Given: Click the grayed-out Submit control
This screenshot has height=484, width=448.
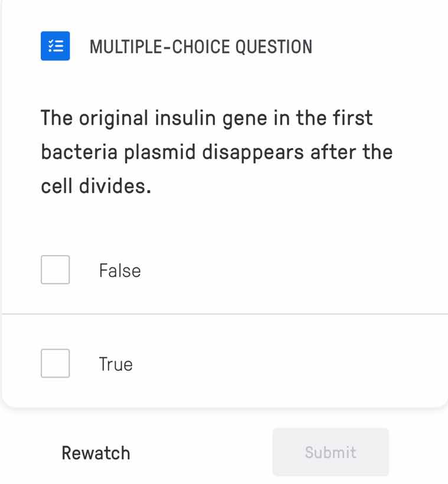Looking at the screenshot, I should pyautogui.click(x=331, y=452).
